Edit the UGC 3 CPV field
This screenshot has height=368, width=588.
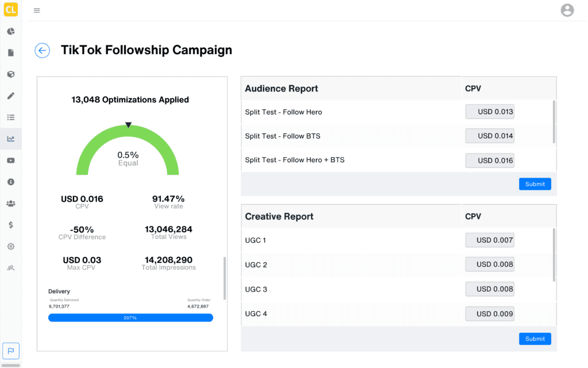pos(490,289)
